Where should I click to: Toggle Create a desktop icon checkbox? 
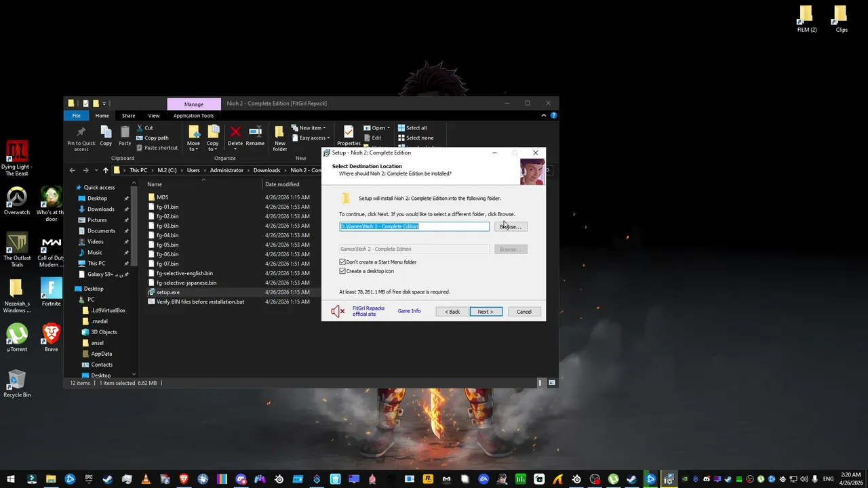[x=366, y=270]
